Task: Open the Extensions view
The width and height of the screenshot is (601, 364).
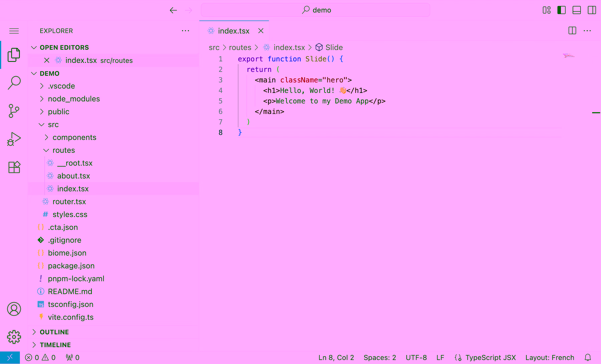Action: [14, 167]
